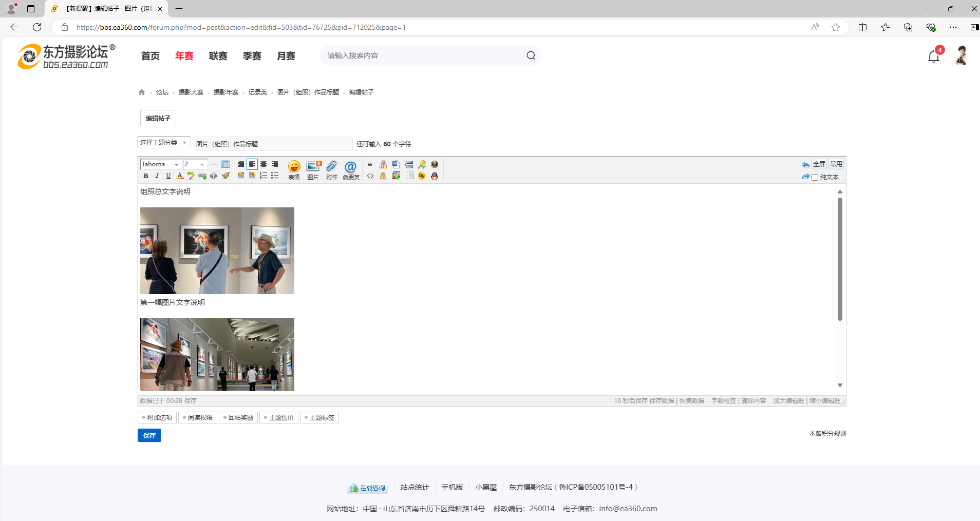Enable the 纯文本 plain text checkbox
Image resolution: width=980 pixels, height=521 pixels.
[815, 178]
